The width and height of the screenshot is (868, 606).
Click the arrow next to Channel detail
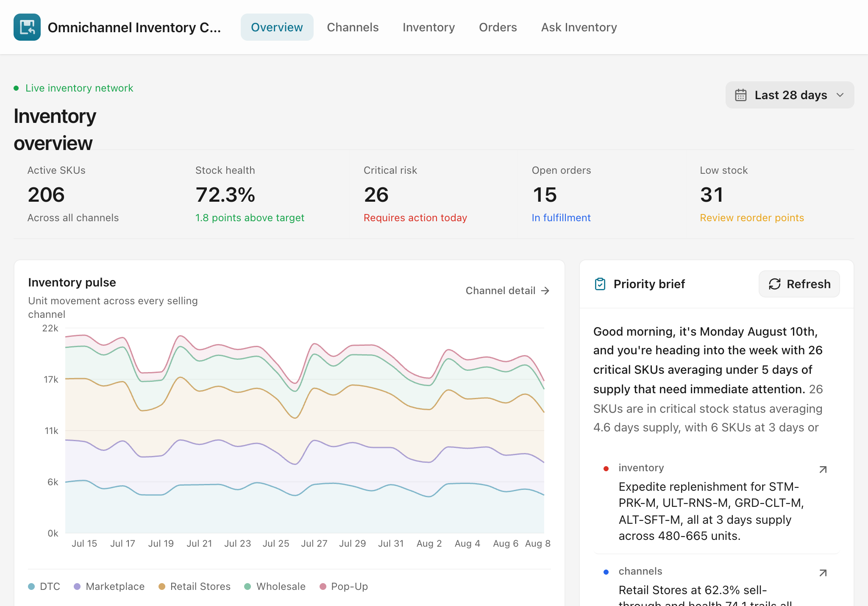click(545, 291)
